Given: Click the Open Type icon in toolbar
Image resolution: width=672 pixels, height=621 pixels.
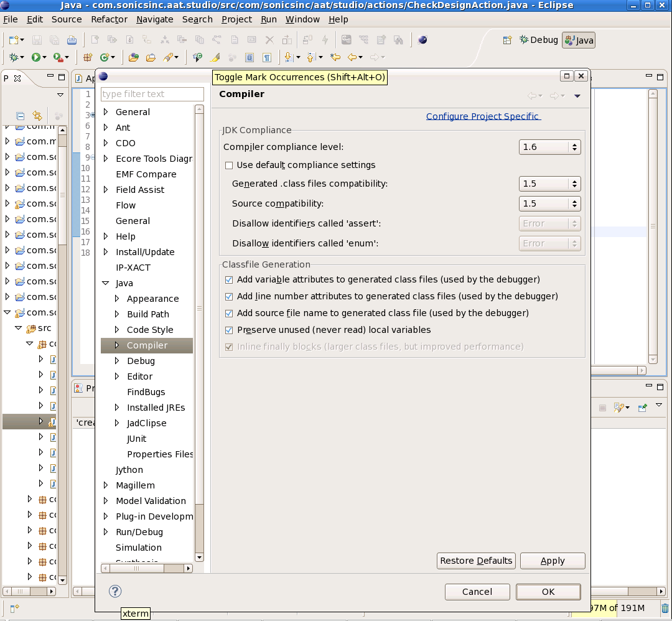Looking at the screenshot, I should pos(134,57).
